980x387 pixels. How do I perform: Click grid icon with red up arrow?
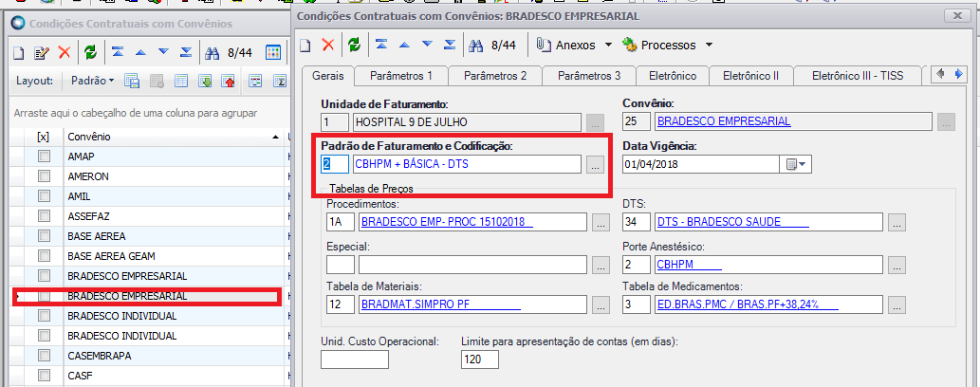(x=228, y=82)
